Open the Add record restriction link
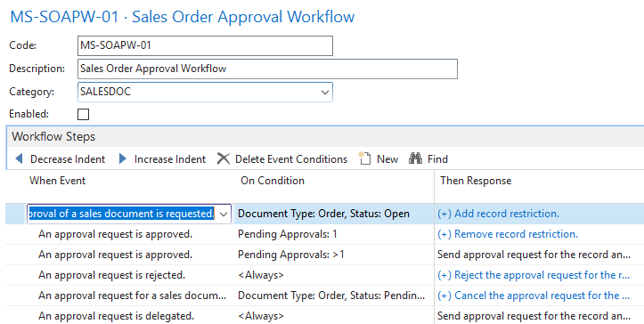 [498, 214]
